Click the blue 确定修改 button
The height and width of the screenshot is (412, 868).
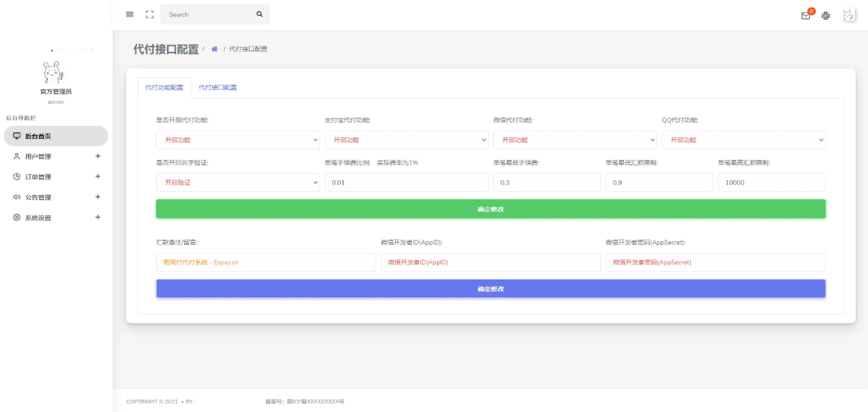point(490,289)
